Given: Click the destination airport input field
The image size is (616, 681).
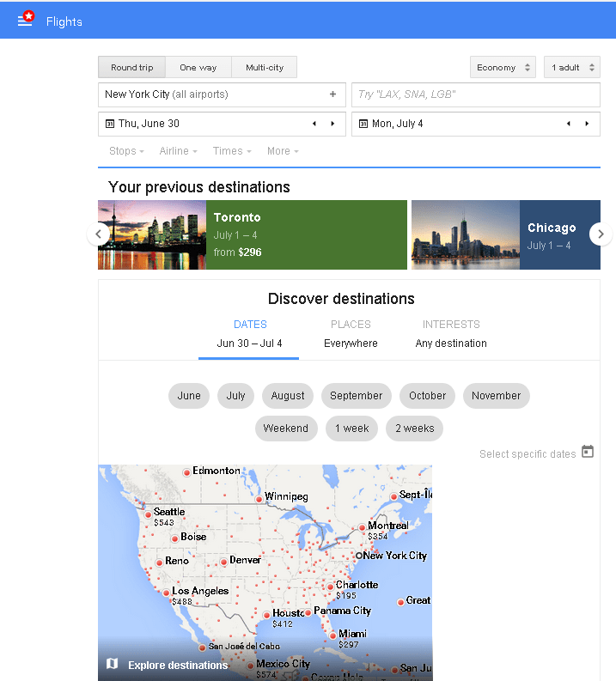Looking at the screenshot, I should (x=475, y=94).
